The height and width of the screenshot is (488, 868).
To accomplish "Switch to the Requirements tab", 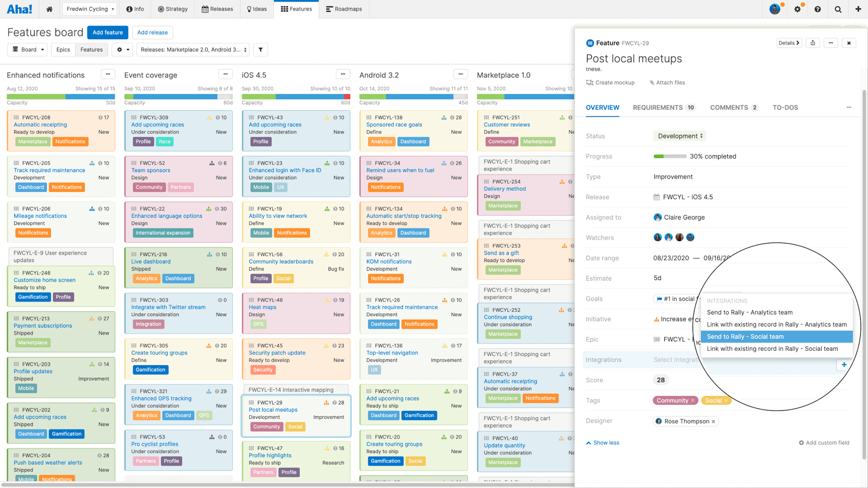I will (658, 107).
